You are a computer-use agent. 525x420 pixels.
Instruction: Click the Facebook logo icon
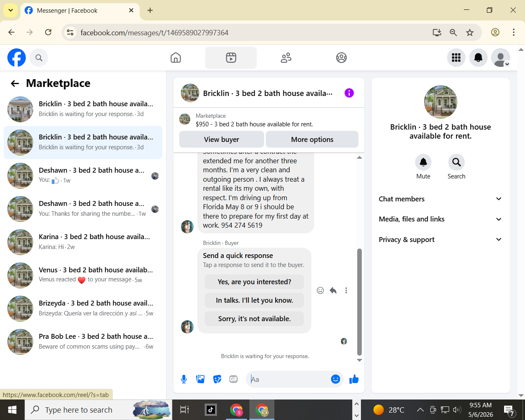coord(17,57)
